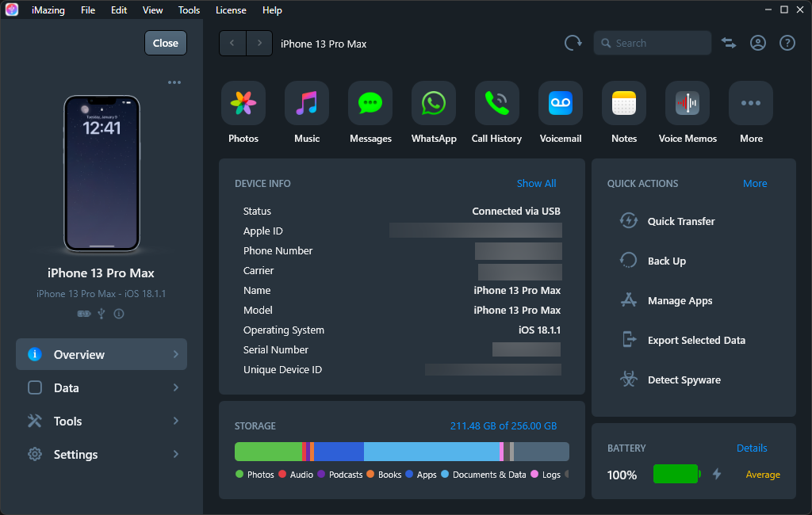
Task: Click the "iOS 18.1.1" Operating System value
Action: click(539, 330)
